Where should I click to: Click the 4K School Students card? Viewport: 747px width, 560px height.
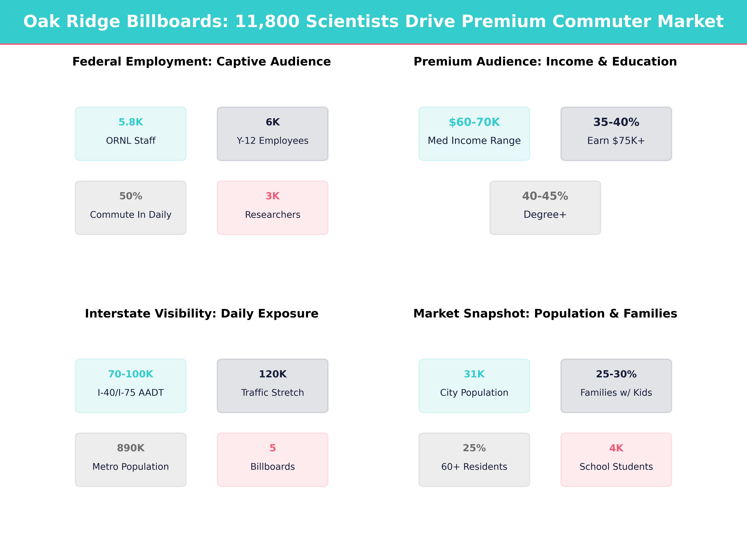click(x=616, y=459)
